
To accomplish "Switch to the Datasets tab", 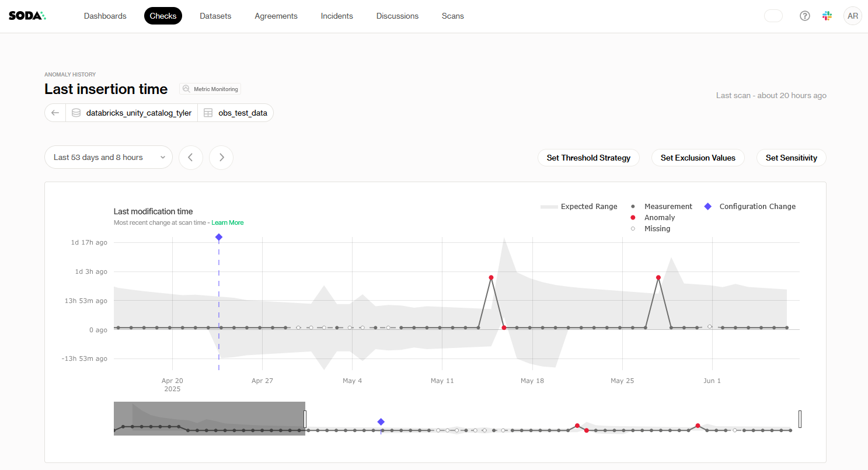I will 215,16.
